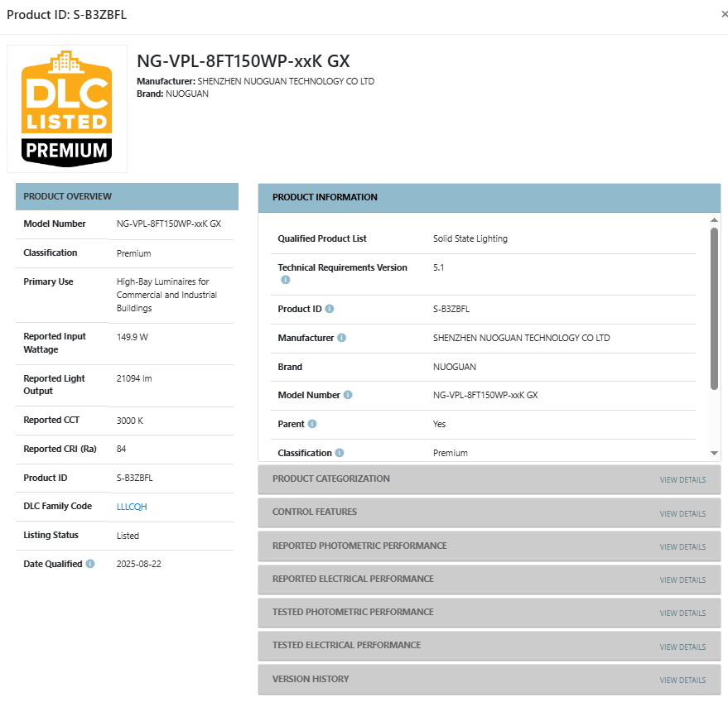Open DLC Family Code link LLLCQH
This screenshot has width=728, height=712.
132,507
